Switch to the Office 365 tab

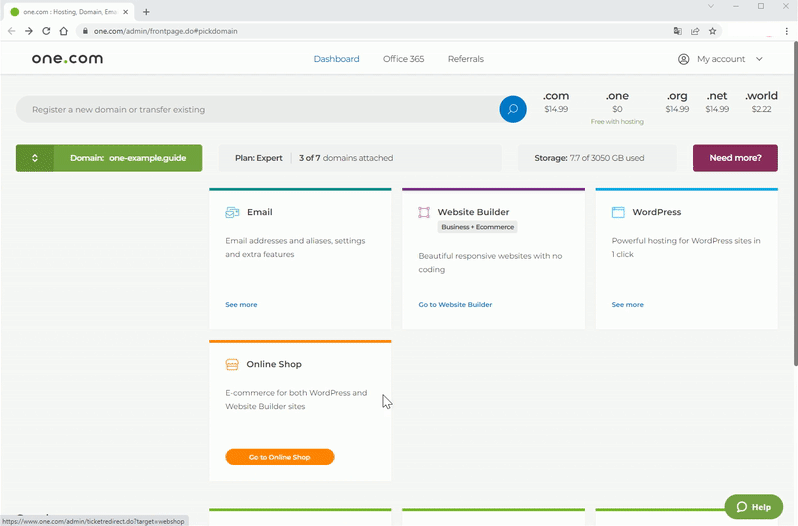(403, 59)
